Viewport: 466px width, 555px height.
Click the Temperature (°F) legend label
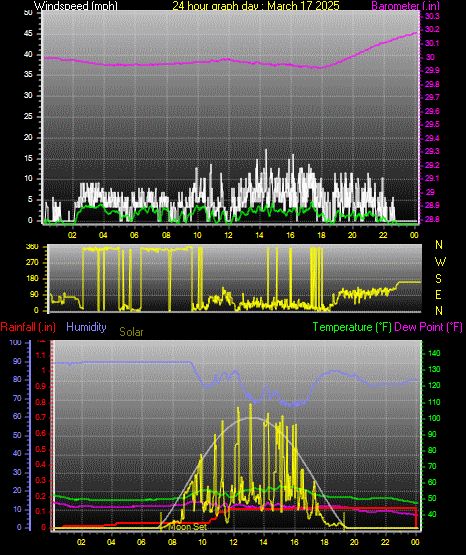point(352,327)
